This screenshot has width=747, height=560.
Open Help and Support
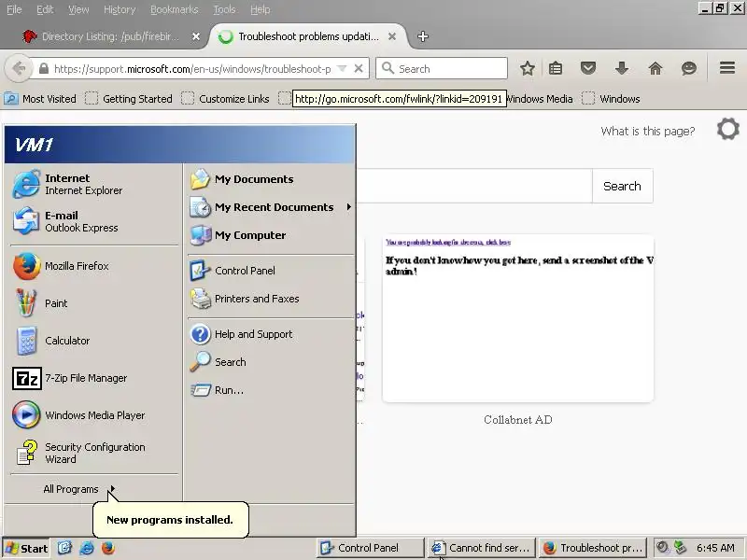coord(271,334)
